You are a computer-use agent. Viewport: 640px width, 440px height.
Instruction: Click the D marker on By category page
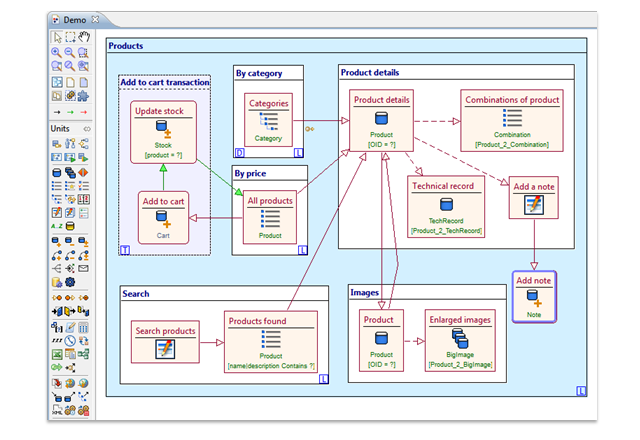point(240,153)
